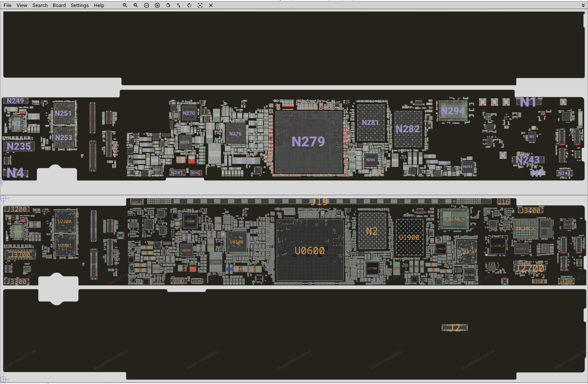Rotate board counter-clockwise
This screenshot has width=588, height=384.
tap(168, 5)
